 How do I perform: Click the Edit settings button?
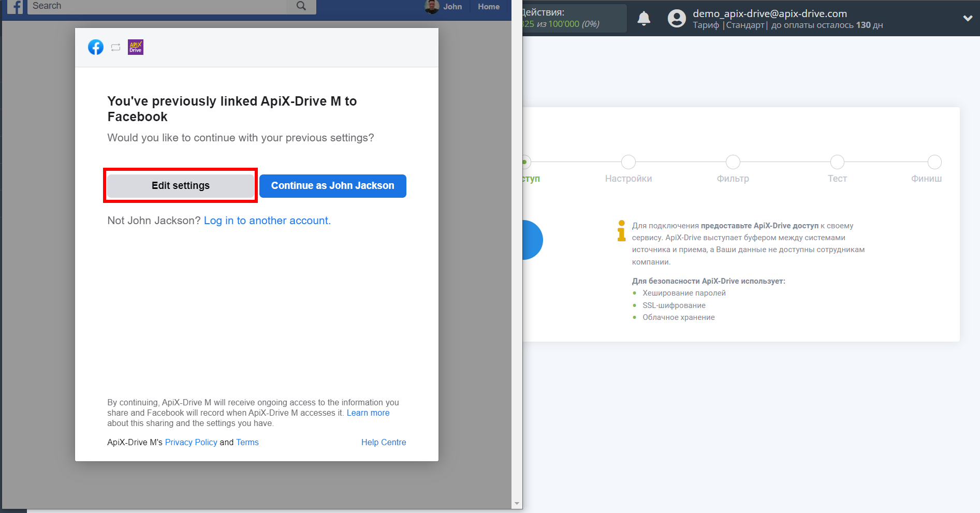tap(181, 186)
